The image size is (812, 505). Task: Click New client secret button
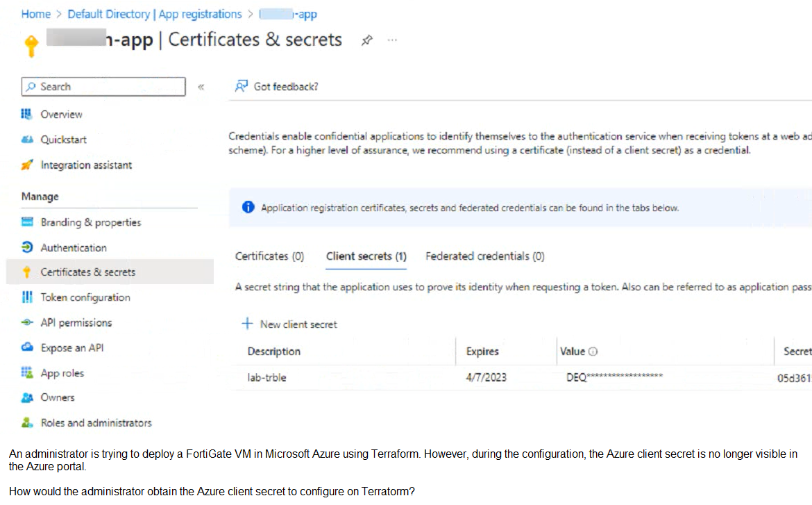click(x=289, y=324)
